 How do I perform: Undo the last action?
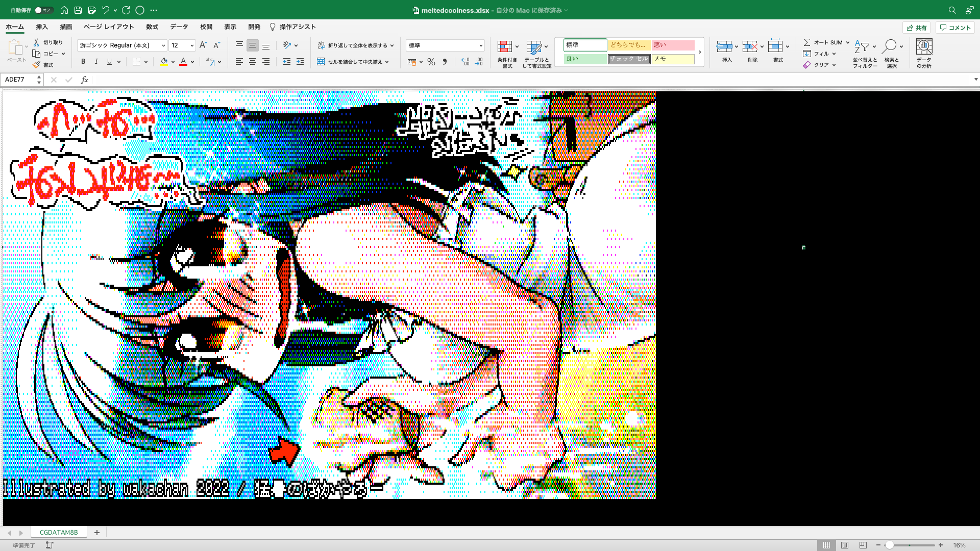pyautogui.click(x=106, y=10)
